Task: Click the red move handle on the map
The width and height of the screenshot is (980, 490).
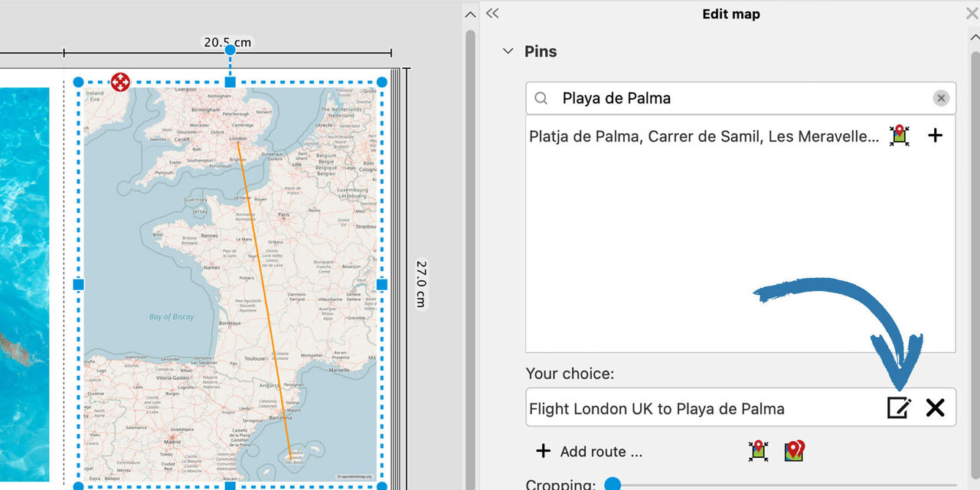Action: 120,82
